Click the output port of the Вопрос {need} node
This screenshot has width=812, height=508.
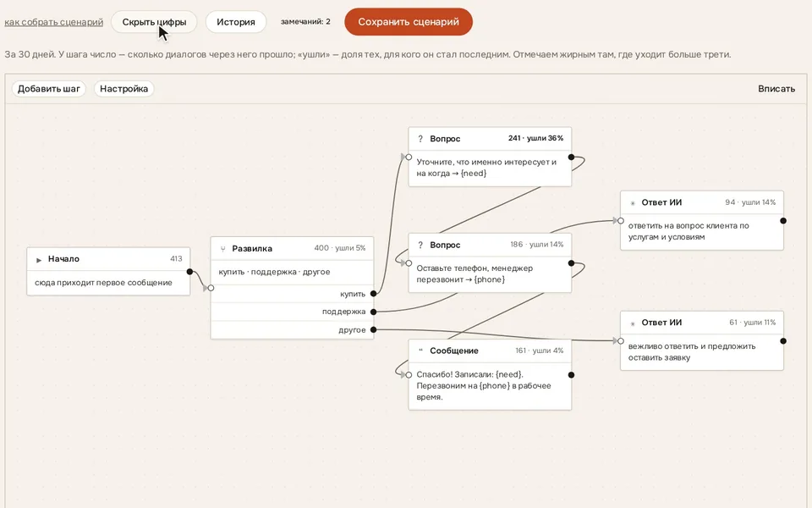coord(571,157)
